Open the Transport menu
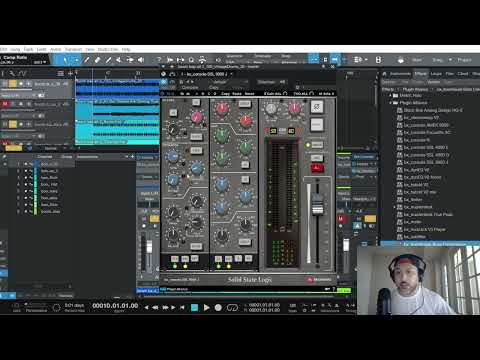 coord(73,49)
